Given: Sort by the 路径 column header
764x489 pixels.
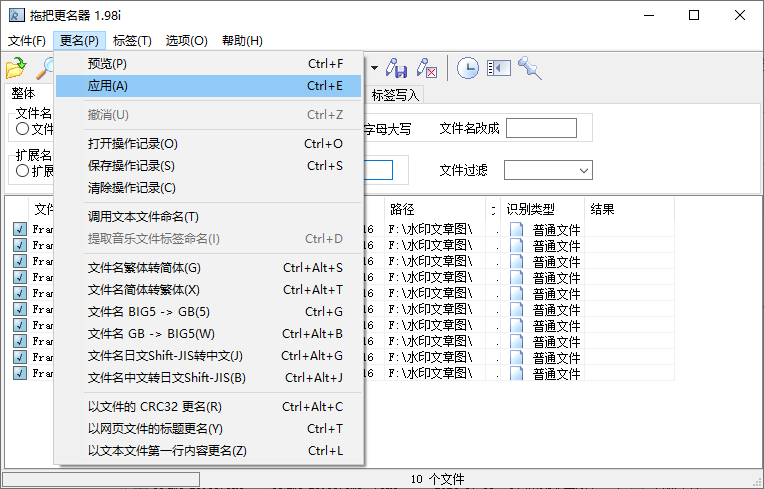Looking at the screenshot, I should [435, 209].
